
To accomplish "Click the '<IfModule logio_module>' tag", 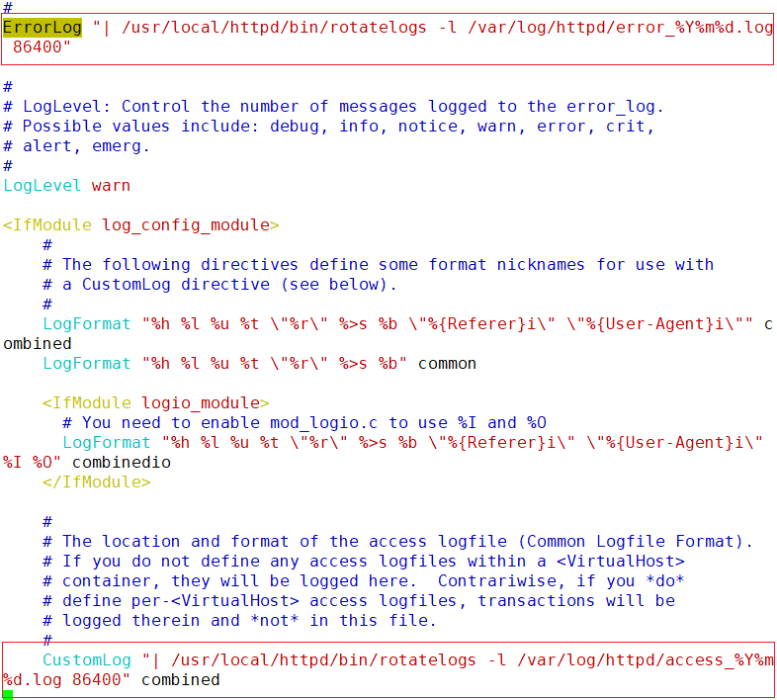I will pos(155,402).
